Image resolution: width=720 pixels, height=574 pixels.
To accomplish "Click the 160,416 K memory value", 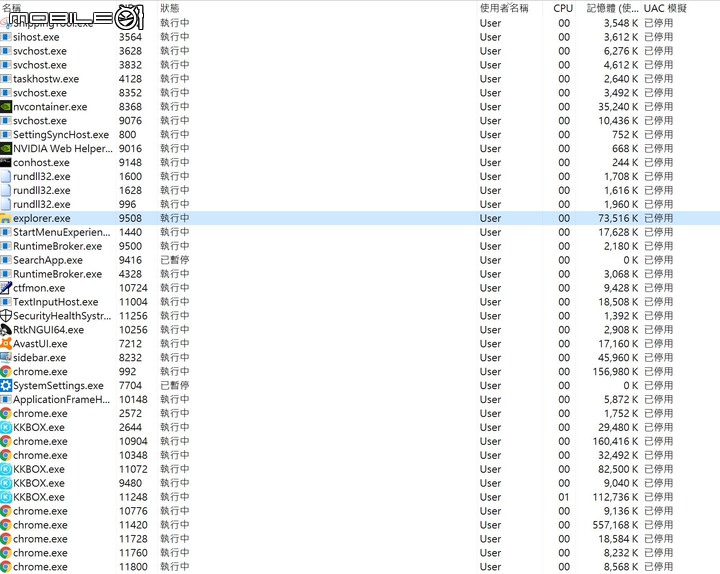I will (x=615, y=441).
